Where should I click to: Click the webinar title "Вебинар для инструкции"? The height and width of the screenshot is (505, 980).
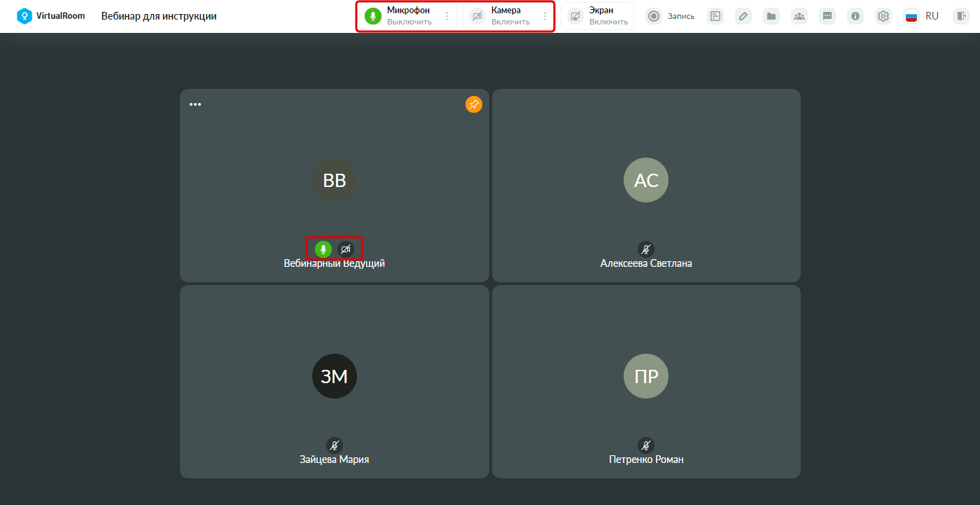159,16
